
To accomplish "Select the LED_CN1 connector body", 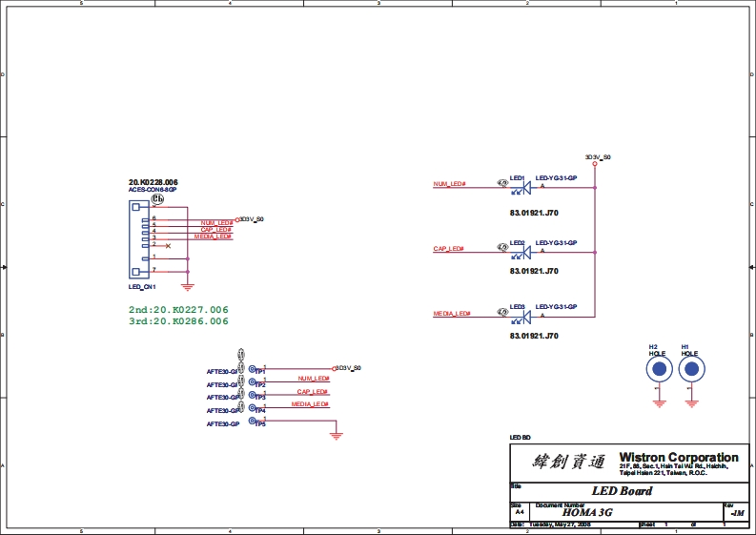I will tap(137, 243).
